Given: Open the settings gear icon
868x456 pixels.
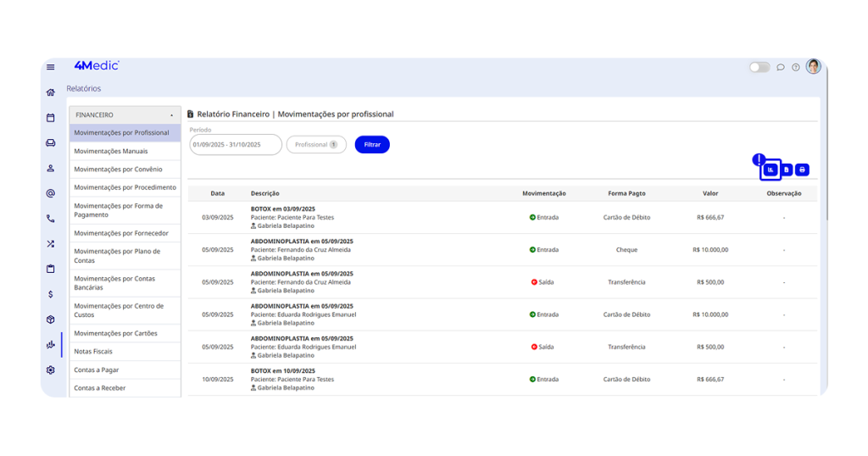Looking at the screenshot, I should click(51, 370).
